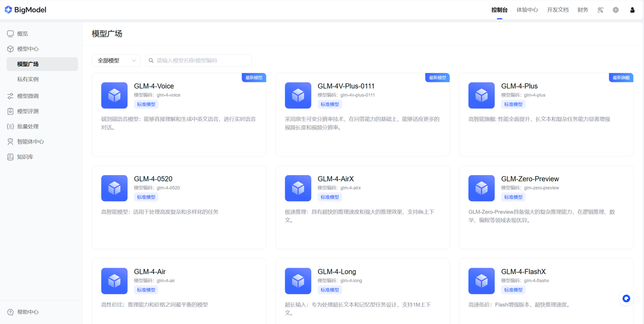644x324 pixels.
Task: Open the GLM-4-Plus model title
Action: coord(519,86)
